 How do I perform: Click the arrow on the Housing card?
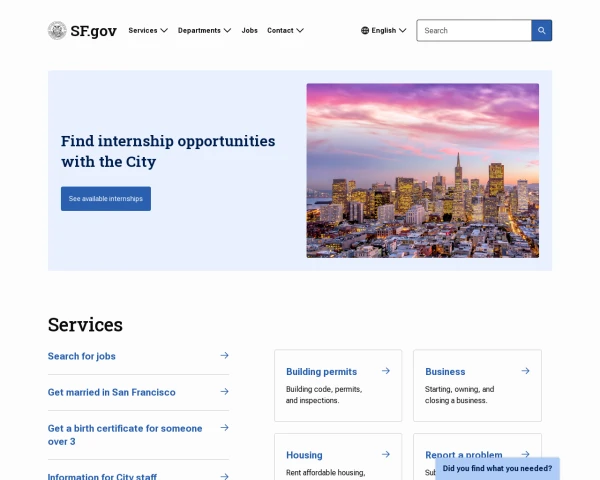click(385, 454)
